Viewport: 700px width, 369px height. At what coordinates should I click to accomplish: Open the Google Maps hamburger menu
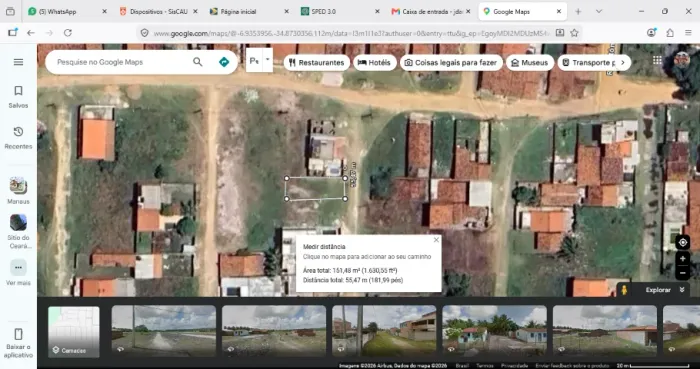pos(18,62)
